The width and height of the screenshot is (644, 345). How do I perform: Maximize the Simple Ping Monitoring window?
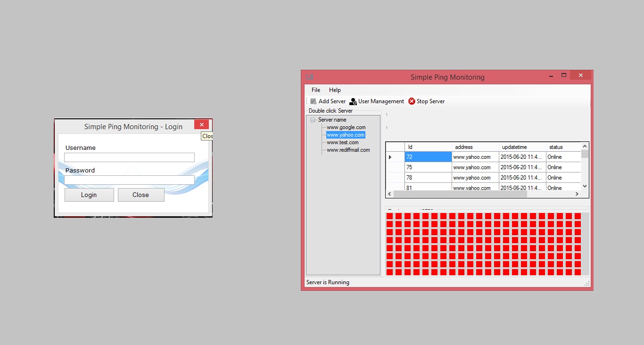[x=564, y=75]
